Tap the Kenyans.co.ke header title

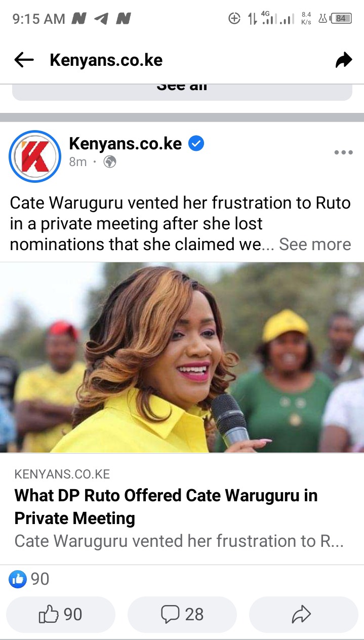(106, 60)
